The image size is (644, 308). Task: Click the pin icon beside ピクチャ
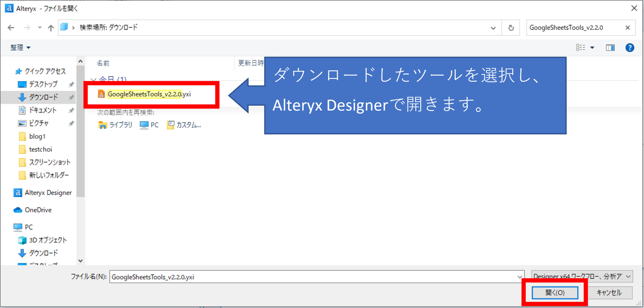pos(71,123)
